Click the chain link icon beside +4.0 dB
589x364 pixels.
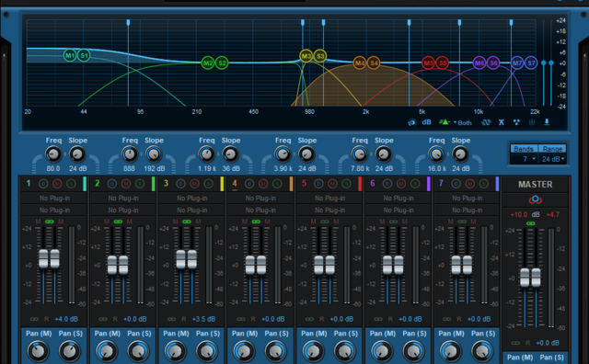(x=34, y=319)
